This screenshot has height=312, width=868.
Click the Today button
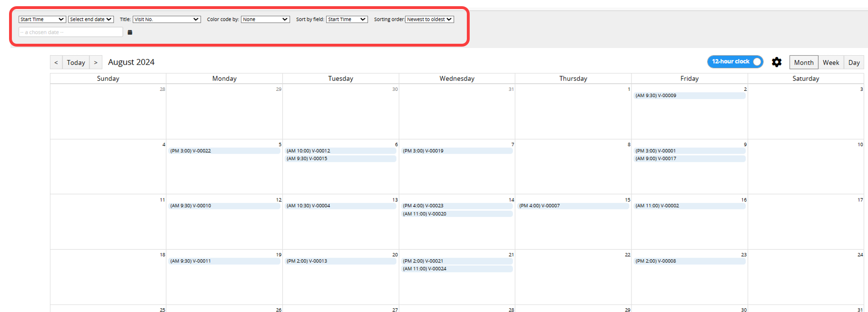pos(76,62)
